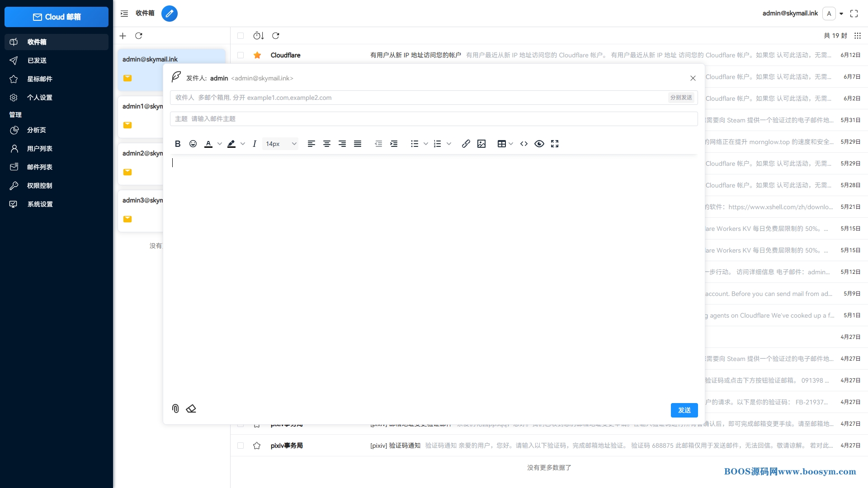Click the eraser clear-content icon
The image size is (868, 488).
[191, 408]
